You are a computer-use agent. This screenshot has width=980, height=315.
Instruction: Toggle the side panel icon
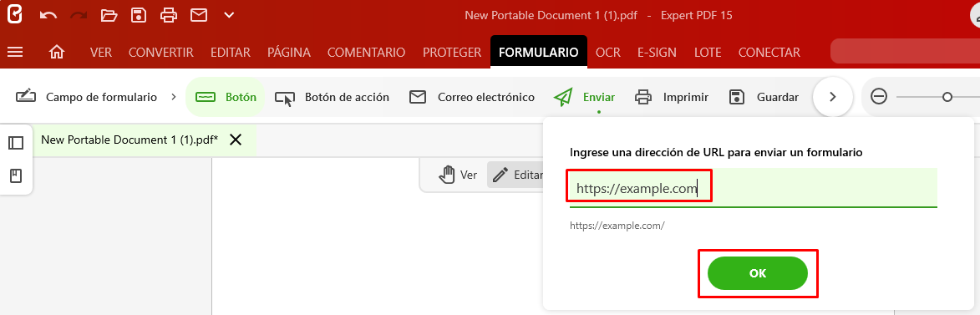(x=16, y=143)
